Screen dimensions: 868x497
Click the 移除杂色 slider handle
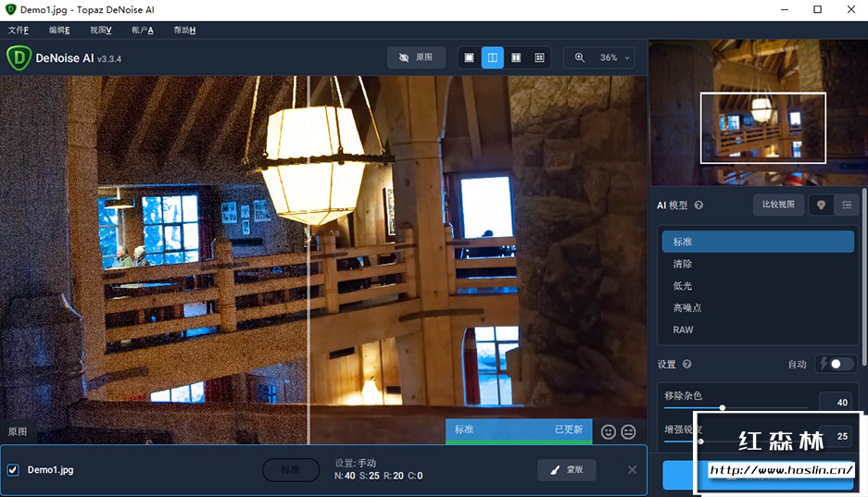click(723, 408)
